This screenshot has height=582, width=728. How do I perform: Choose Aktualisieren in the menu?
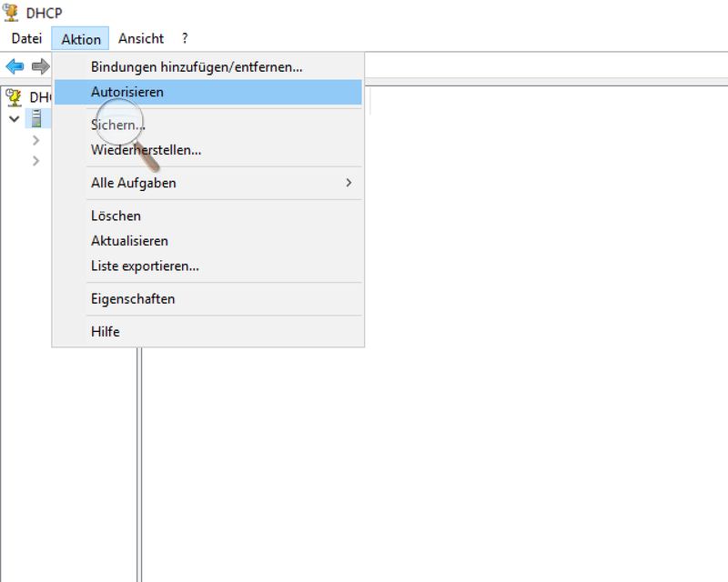point(208,241)
